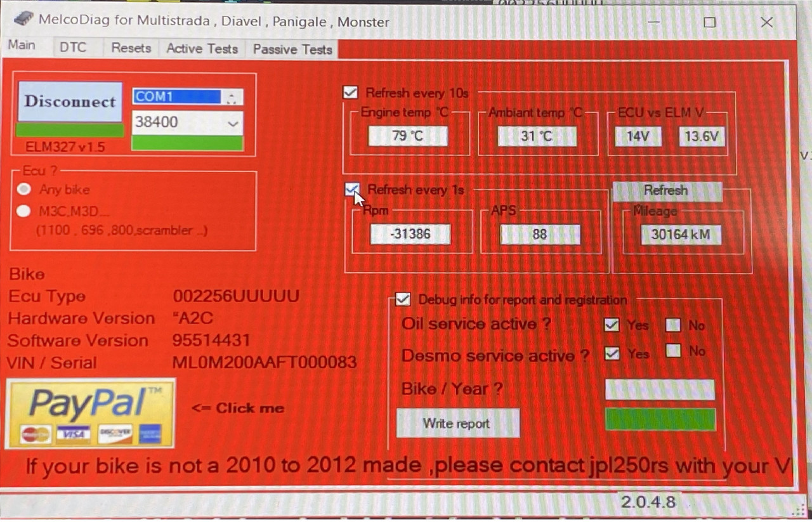
Task: Click the Bike / Year input field
Action: [x=660, y=389]
